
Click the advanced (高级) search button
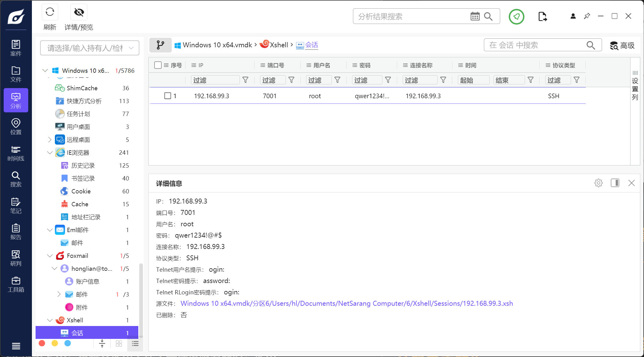tap(622, 45)
